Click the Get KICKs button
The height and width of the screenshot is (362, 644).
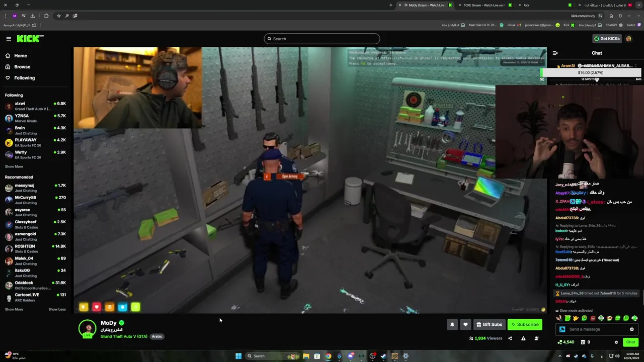pyautogui.click(x=606, y=39)
